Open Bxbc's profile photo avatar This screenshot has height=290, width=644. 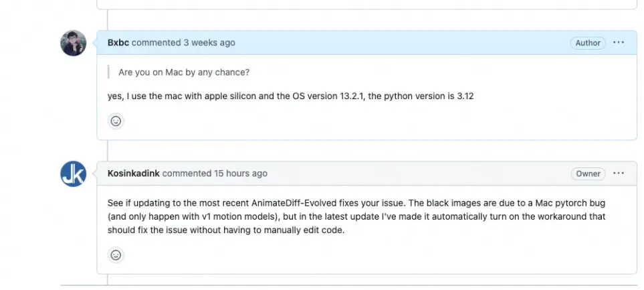click(x=73, y=43)
